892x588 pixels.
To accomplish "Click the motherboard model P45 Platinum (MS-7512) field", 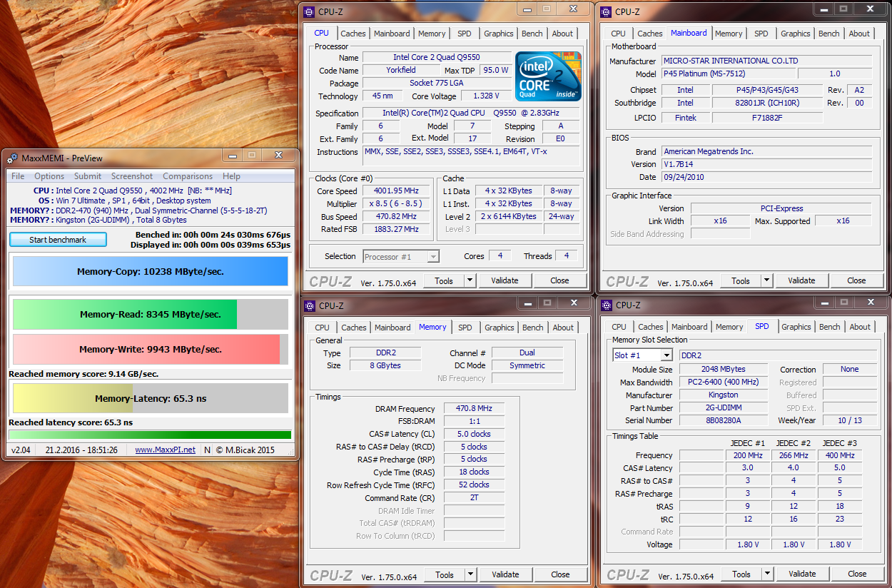I will (728, 73).
